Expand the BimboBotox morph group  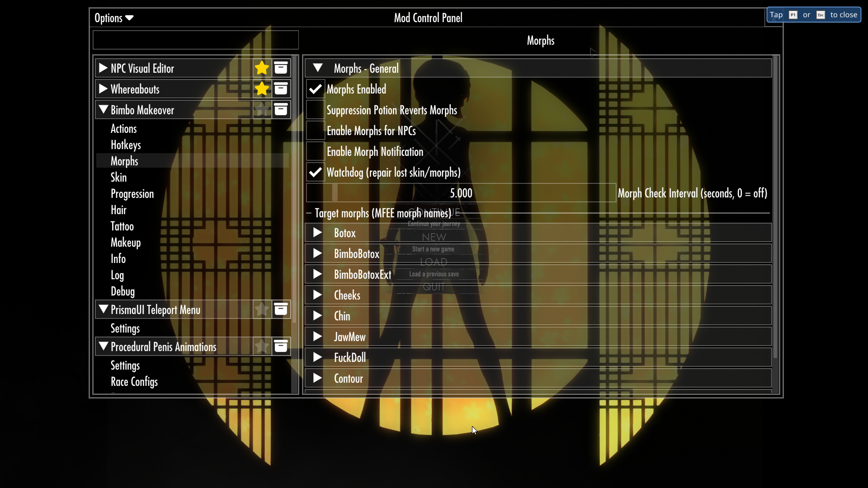tap(317, 253)
